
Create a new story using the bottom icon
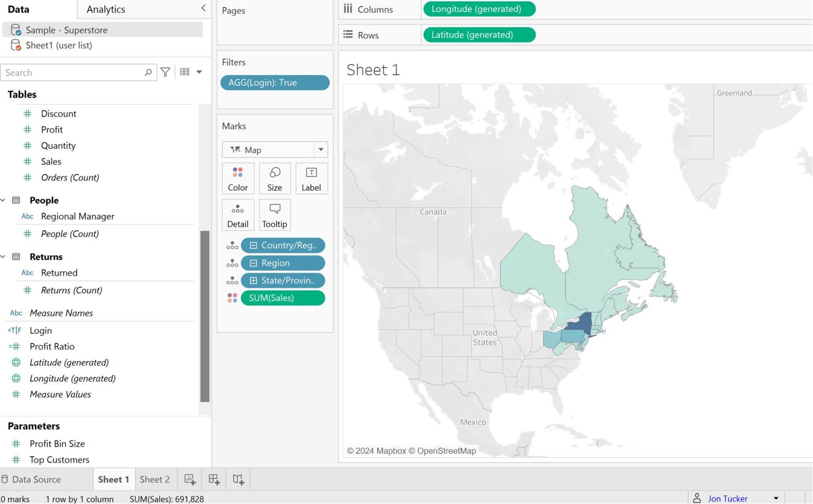point(238,479)
